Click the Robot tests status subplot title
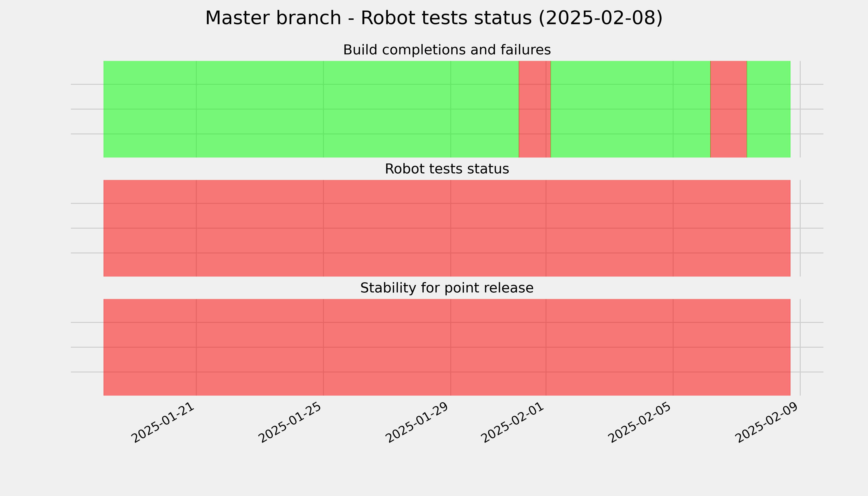The image size is (868, 496). [x=447, y=169]
